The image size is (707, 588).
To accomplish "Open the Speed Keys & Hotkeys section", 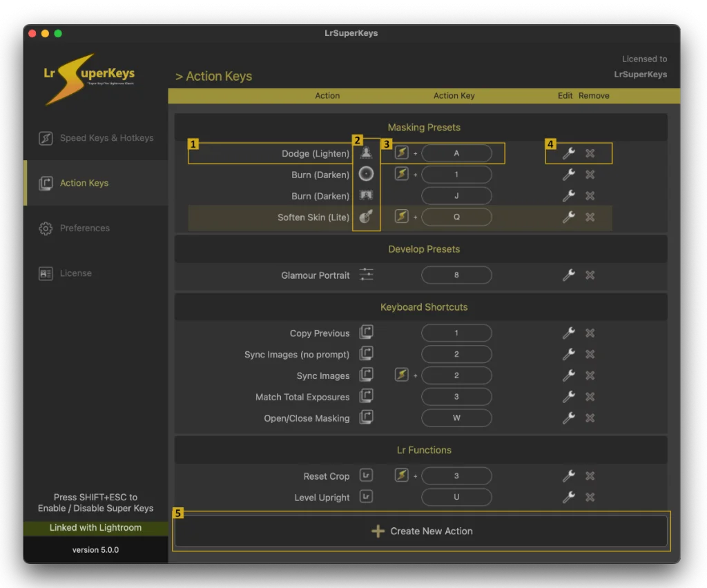I will tap(95, 138).
